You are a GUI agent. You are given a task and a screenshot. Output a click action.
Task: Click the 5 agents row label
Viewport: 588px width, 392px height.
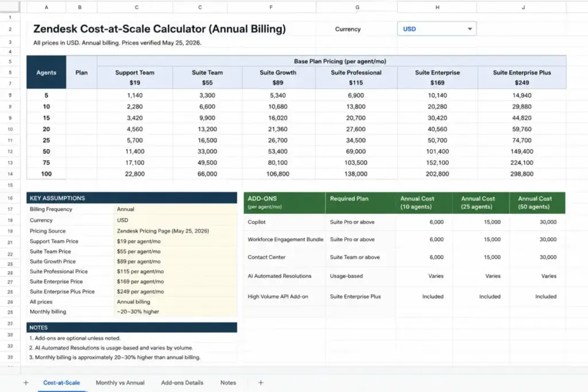[46, 95]
